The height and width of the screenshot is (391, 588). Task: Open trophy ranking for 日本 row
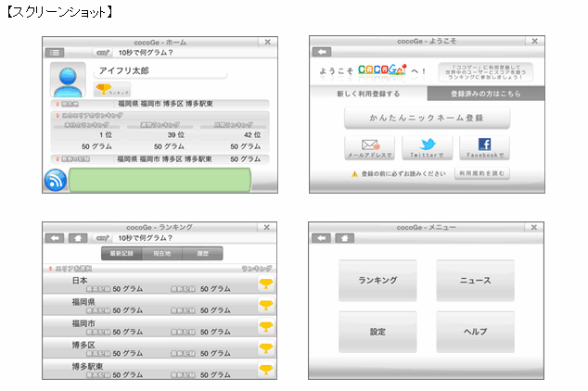[266, 284]
